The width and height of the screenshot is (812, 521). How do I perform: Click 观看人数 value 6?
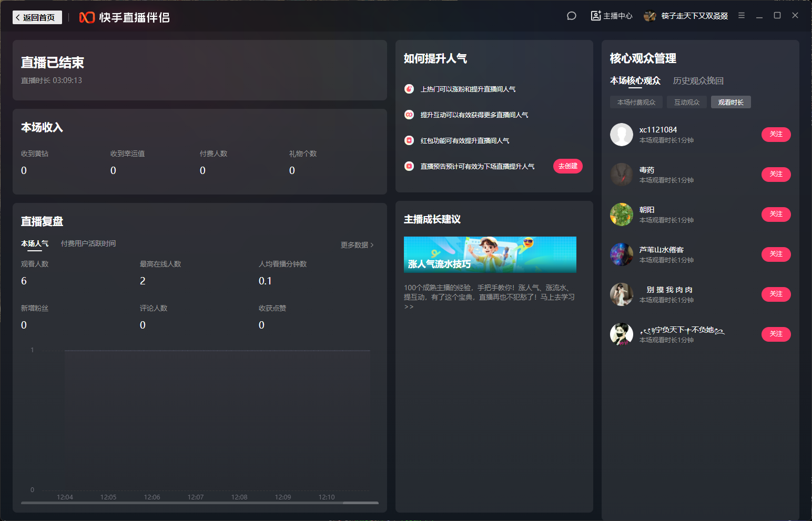point(24,281)
